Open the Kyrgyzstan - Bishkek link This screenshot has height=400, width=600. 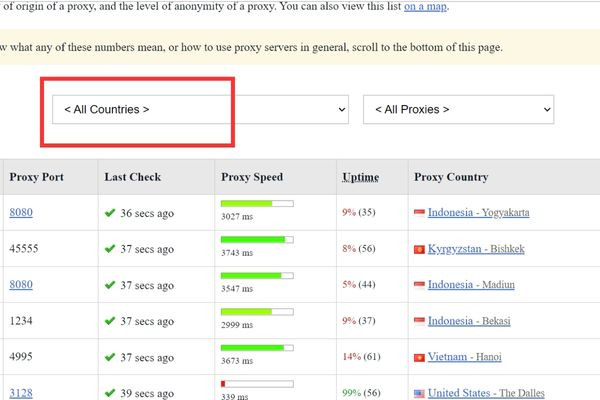pos(476,249)
